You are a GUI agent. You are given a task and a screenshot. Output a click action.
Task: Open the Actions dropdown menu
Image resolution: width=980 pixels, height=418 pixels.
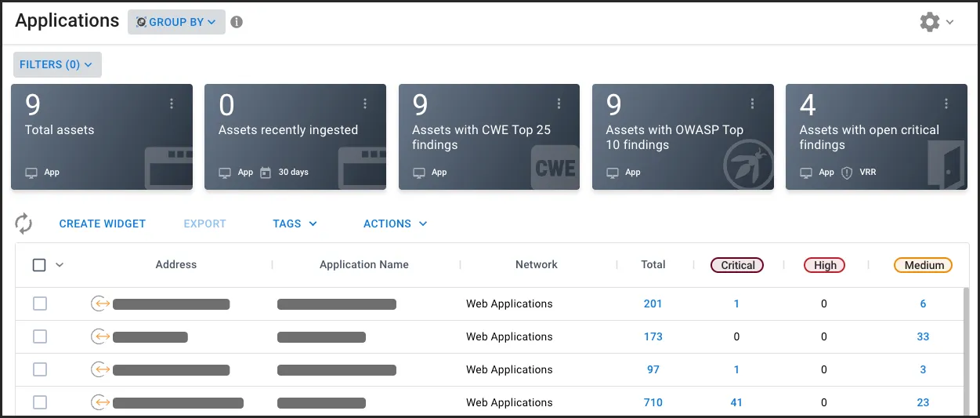396,224
